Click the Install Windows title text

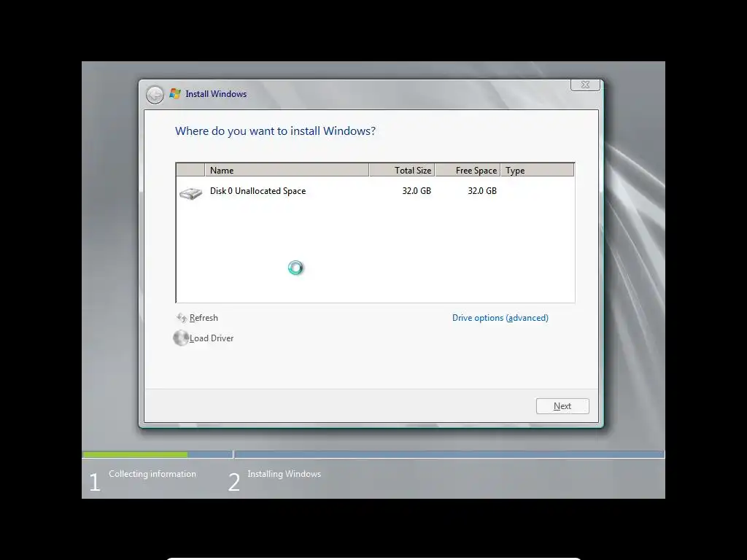216,94
